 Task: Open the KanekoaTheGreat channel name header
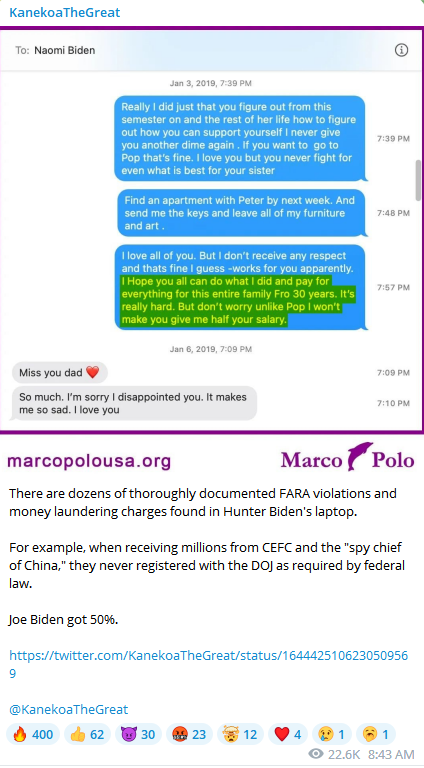65,12
